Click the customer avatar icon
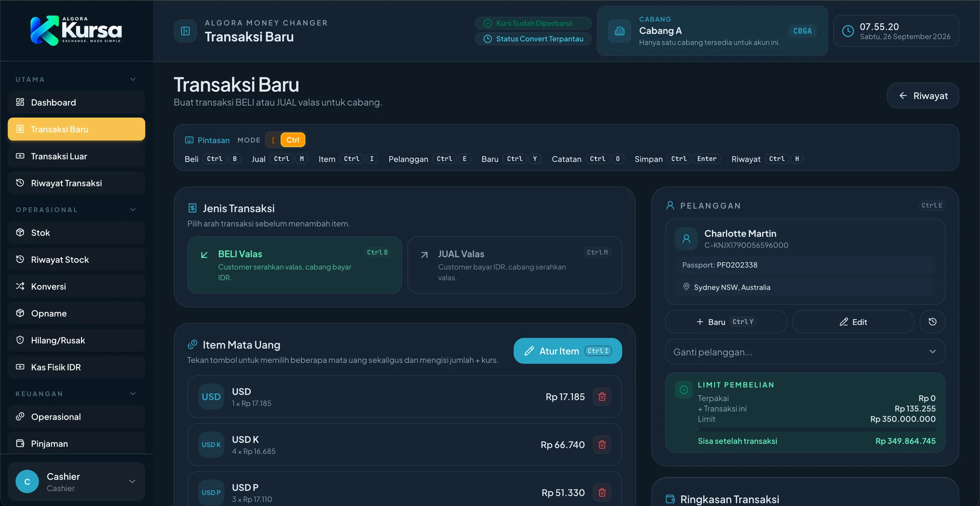The image size is (980, 506). click(686, 239)
